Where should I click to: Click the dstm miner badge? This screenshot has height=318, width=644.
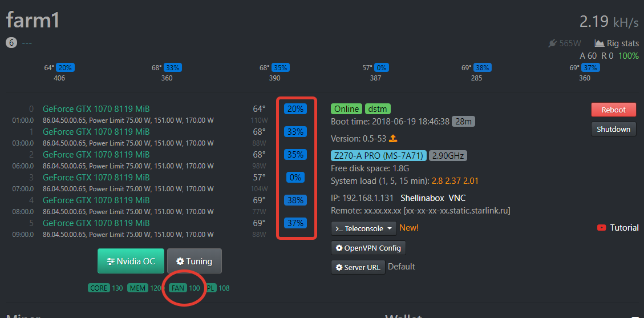[378, 109]
